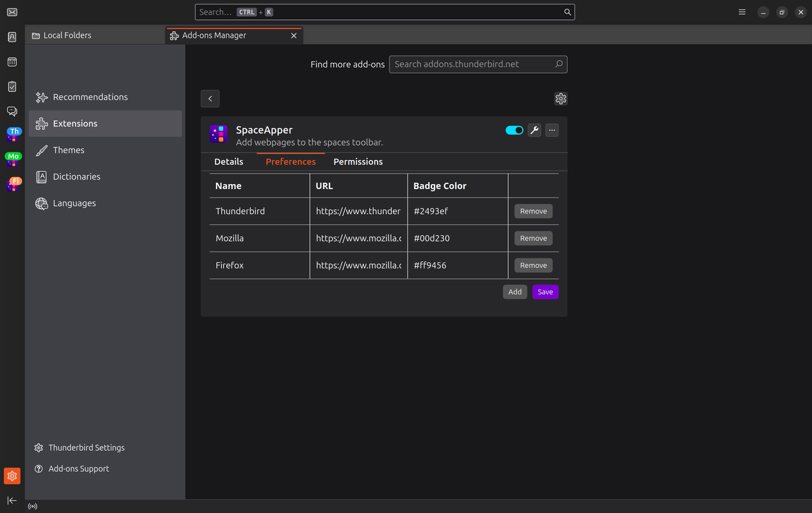This screenshot has height=513, width=812.
Task: Open Add-ons Support link
Action: point(72,469)
